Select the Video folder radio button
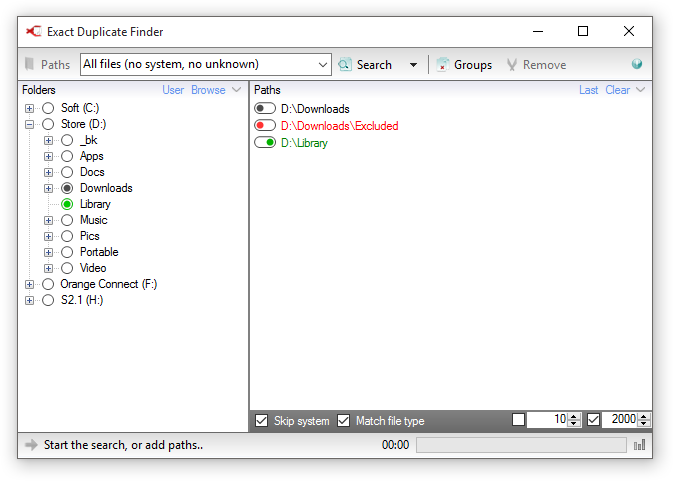 (67, 268)
